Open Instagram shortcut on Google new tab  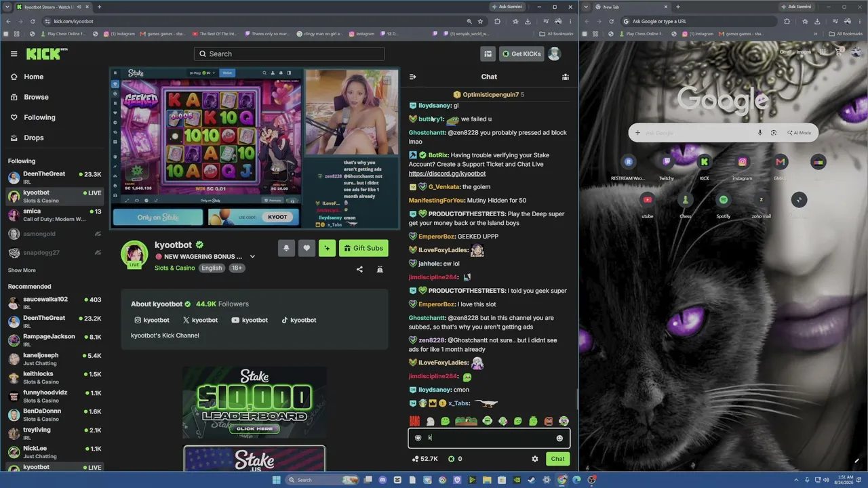(x=743, y=162)
